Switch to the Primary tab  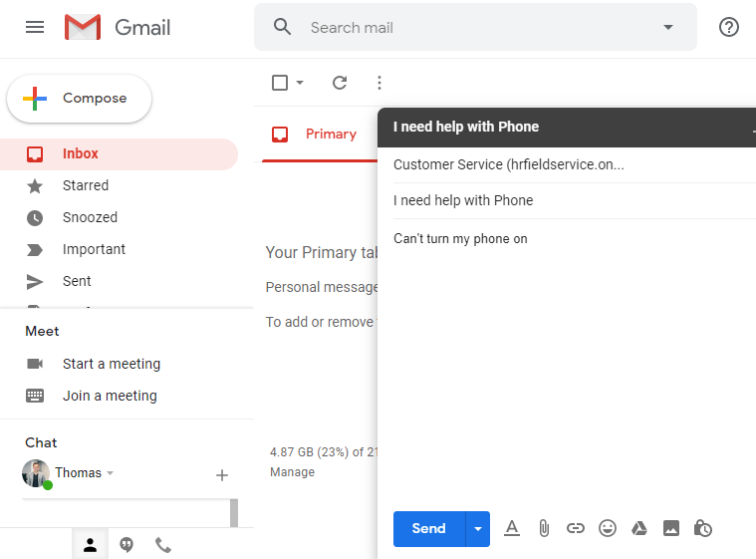point(317,135)
